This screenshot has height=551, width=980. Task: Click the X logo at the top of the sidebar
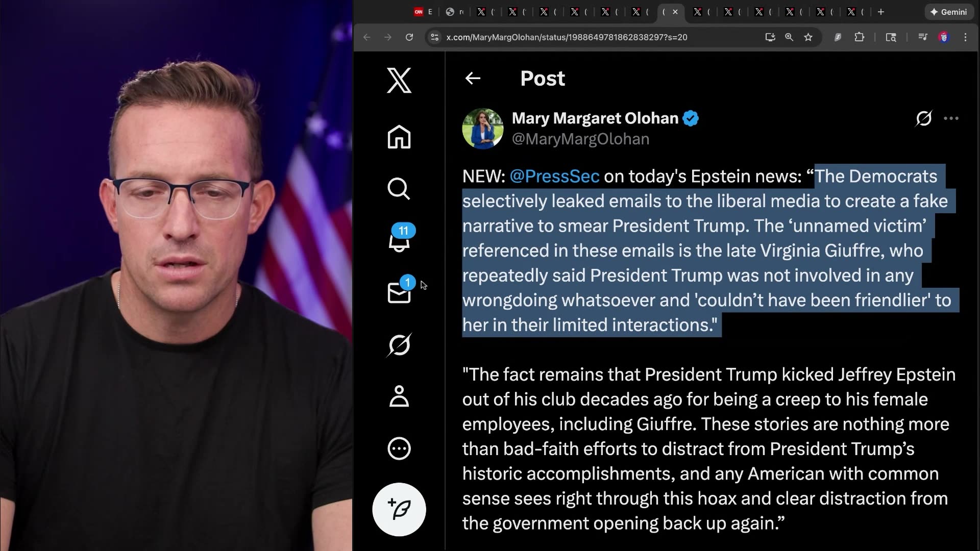(399, 81)
